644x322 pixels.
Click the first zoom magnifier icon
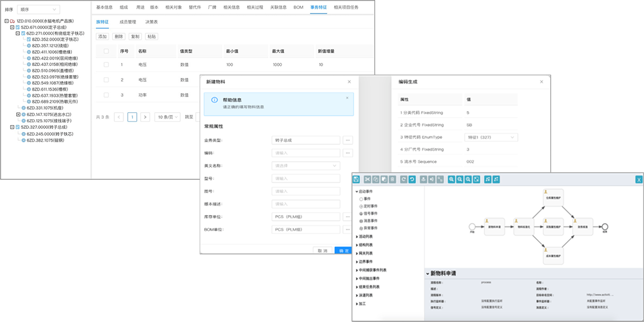[451, 179]
